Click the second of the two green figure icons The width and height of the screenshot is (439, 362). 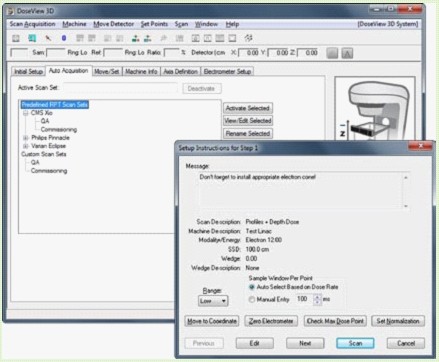147,38
